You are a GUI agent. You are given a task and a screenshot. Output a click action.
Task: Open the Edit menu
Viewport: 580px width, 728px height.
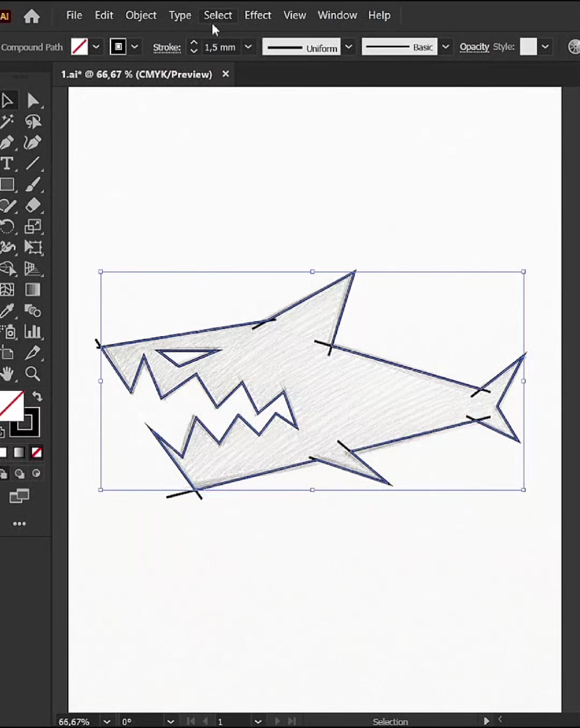click(x=104, y=15)
